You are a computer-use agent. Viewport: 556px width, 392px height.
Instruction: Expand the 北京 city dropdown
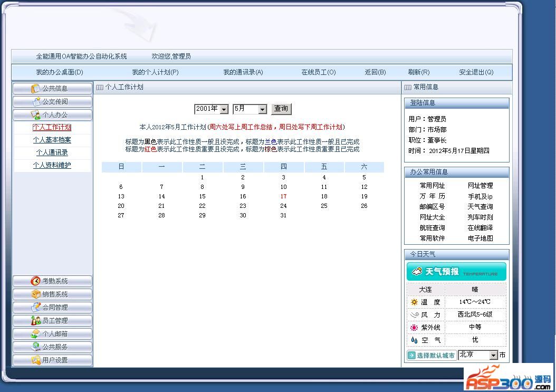click(493, 356)
